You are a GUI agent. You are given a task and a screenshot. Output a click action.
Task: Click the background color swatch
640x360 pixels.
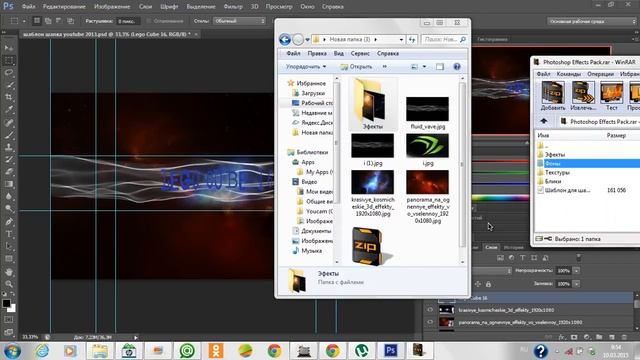point(12,309)
